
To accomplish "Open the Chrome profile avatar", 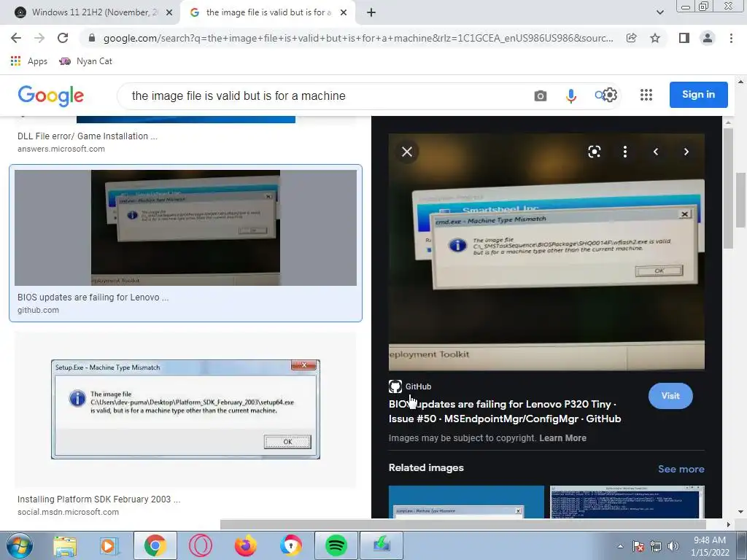I will click(x=708, y=38).
